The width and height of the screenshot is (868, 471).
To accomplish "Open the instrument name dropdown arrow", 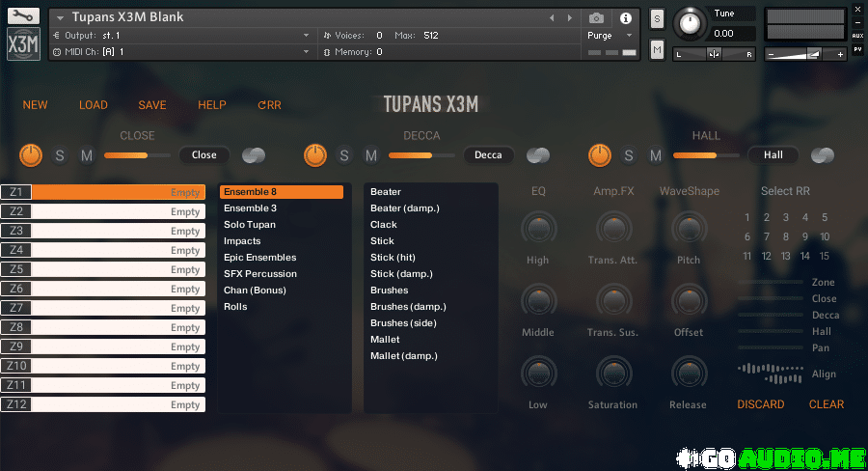I will (61, 17).
